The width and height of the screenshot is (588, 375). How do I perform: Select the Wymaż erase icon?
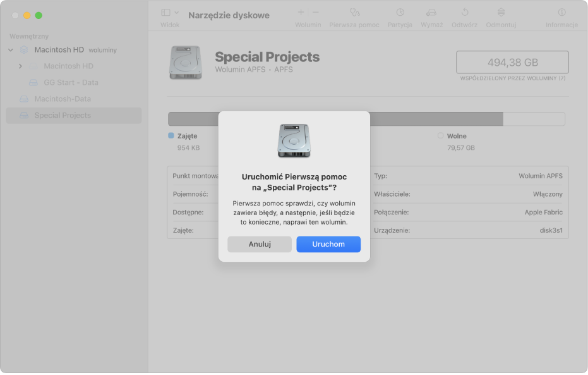pos(431,13)
